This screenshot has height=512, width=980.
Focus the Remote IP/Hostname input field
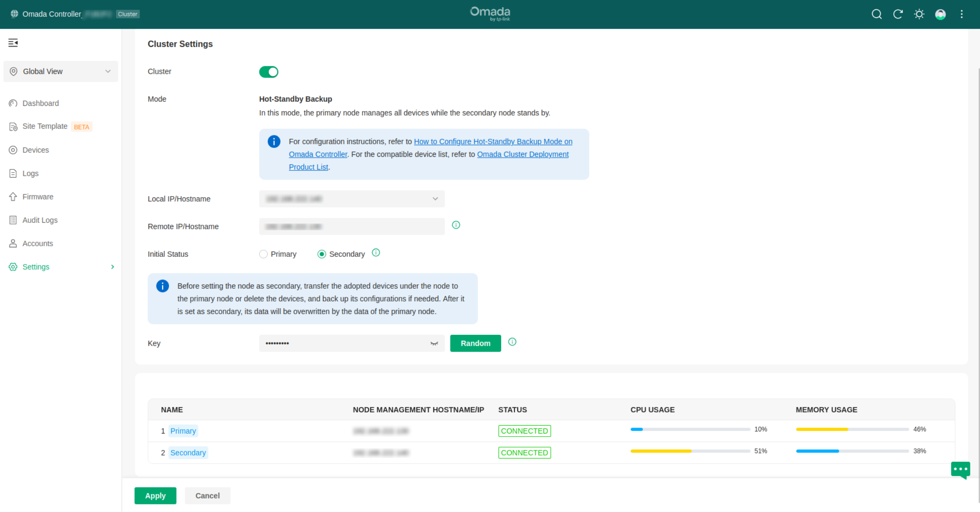352,226
